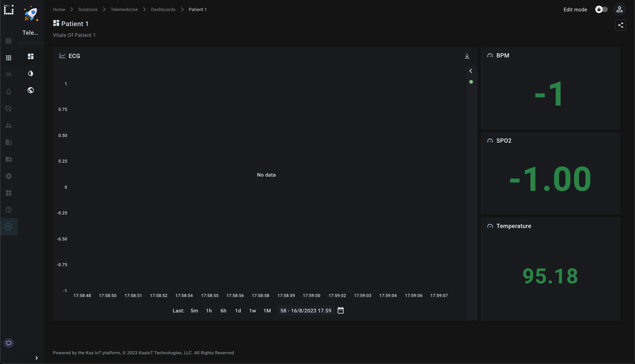This screenshot has height=364, width=635.
Task: Download ECG chart data
Action: (467, 56)
